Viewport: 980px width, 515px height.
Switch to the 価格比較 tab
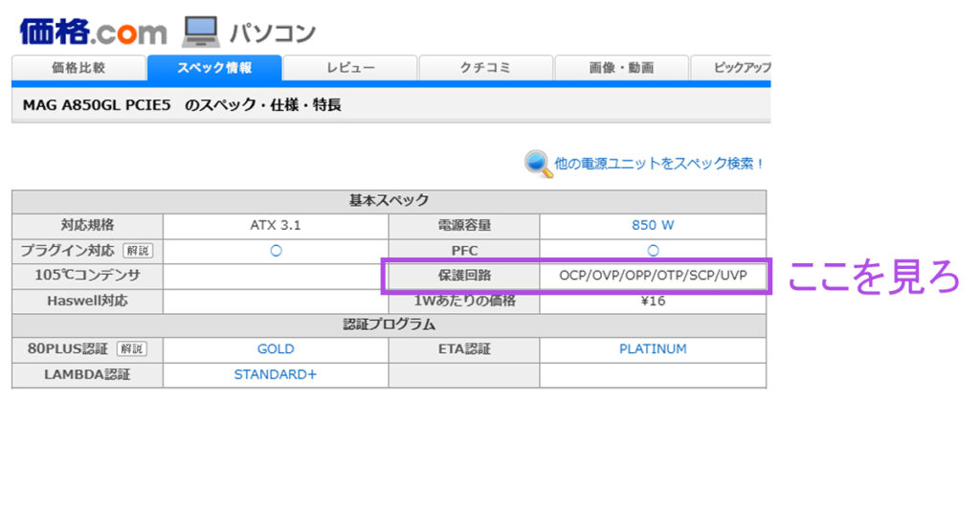click(x=78, y=68)
